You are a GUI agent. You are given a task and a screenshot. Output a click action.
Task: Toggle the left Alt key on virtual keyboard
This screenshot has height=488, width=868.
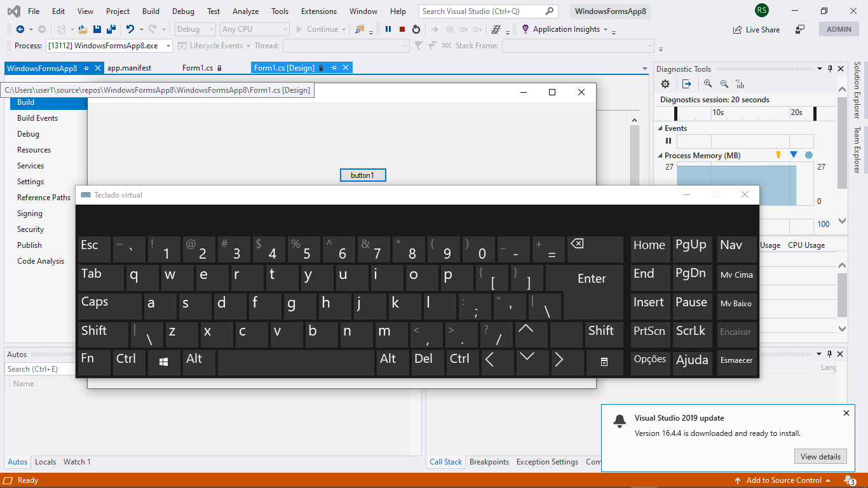(x=199, y=362)
